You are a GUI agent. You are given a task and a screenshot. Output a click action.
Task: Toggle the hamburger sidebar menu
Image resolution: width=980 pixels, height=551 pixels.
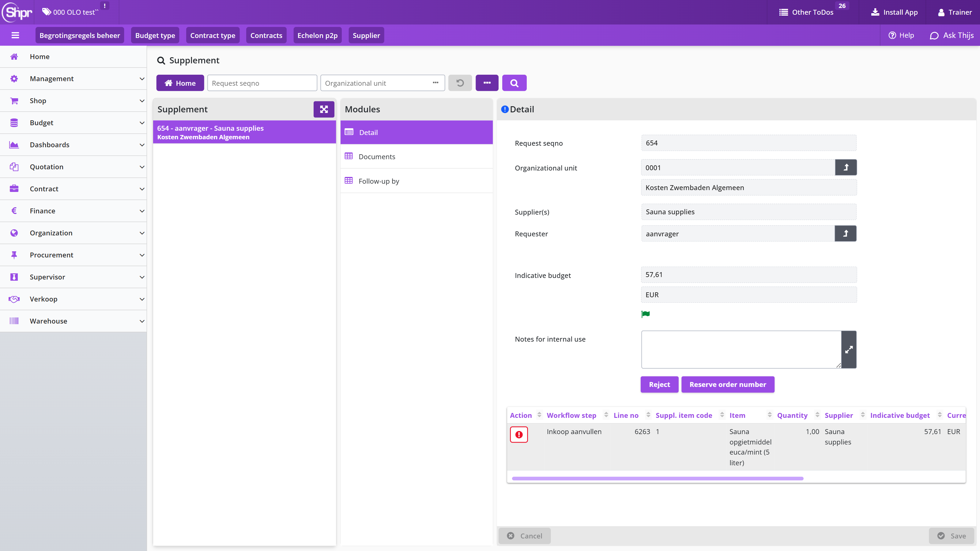coord(15,36)
